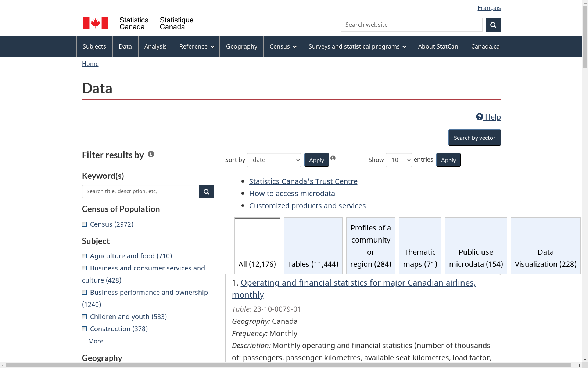588x368 pixels.
Task: Click the scroll left arrow of the horizontal scrollbar
Action: [3, 365]
